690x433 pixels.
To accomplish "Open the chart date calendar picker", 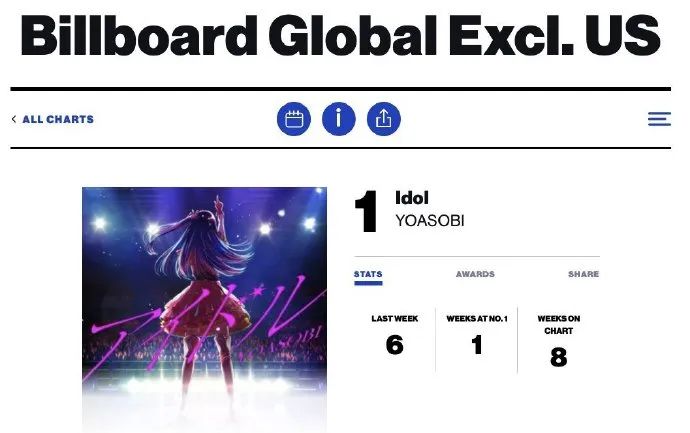I will 294,119.
